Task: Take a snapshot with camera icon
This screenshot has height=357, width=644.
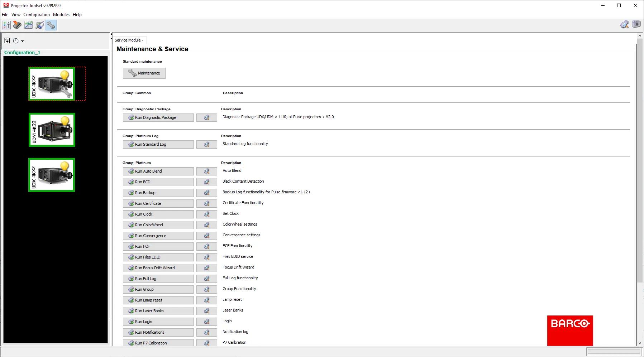Action: click(636, 24)
